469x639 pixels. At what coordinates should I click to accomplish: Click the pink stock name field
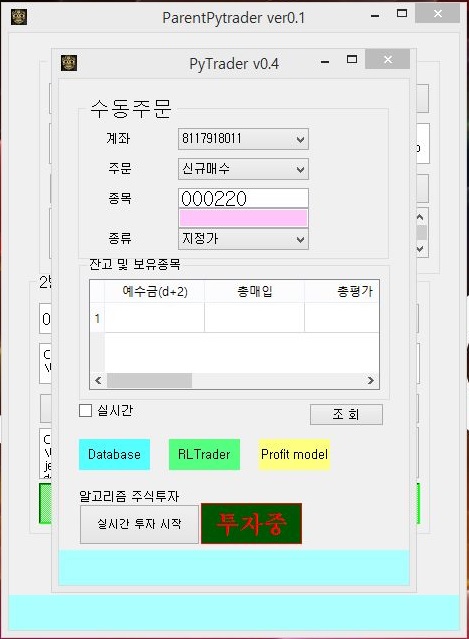[243, 218]
